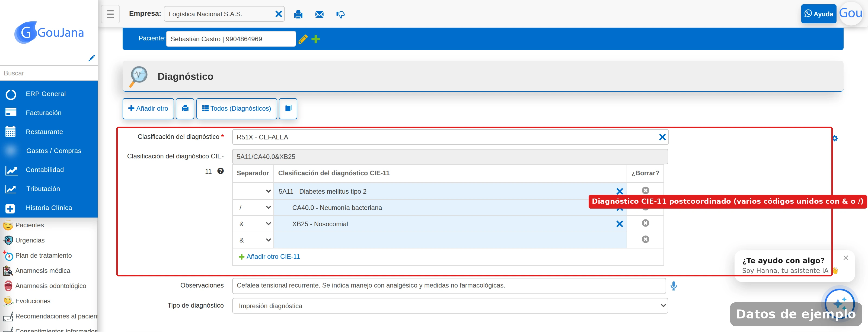Click the Observaciones text field
This screenshot has height=332, width=868.
(x=449, y=286)
